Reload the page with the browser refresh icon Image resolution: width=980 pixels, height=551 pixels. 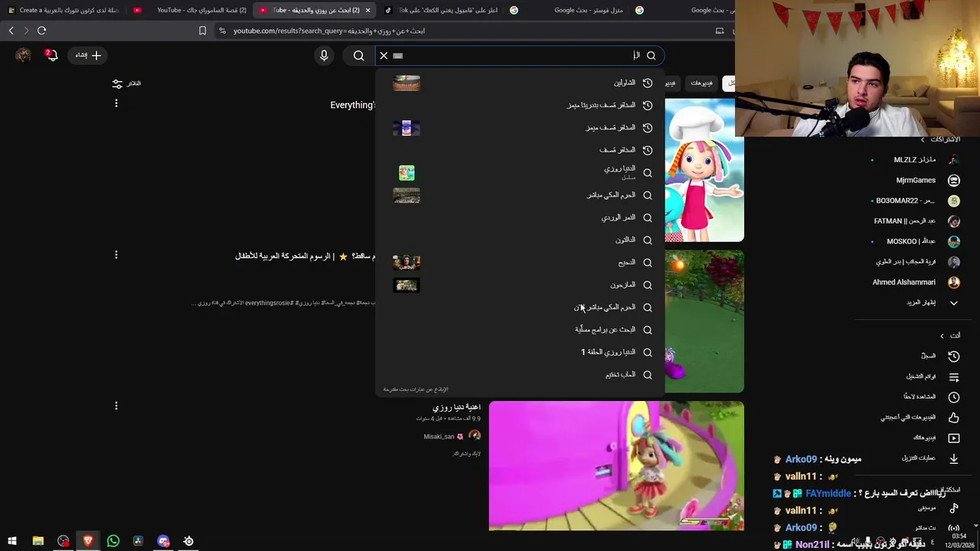[x=41, y=31]
